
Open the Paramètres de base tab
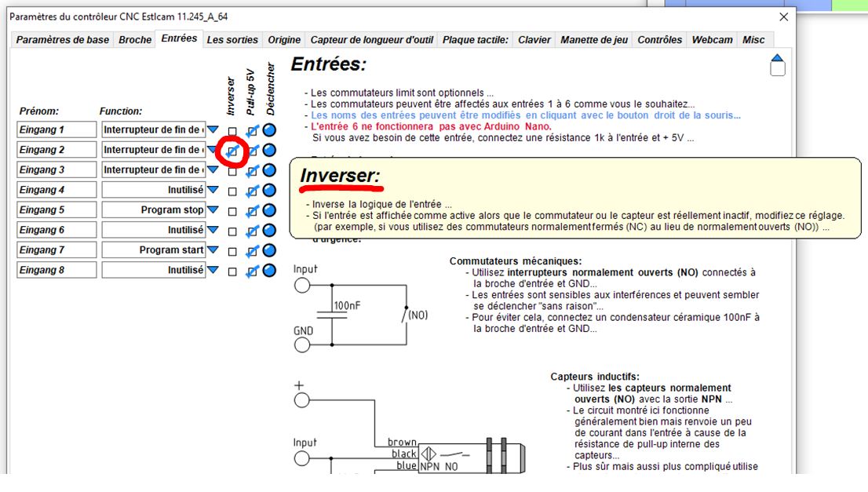click(63, 40)
